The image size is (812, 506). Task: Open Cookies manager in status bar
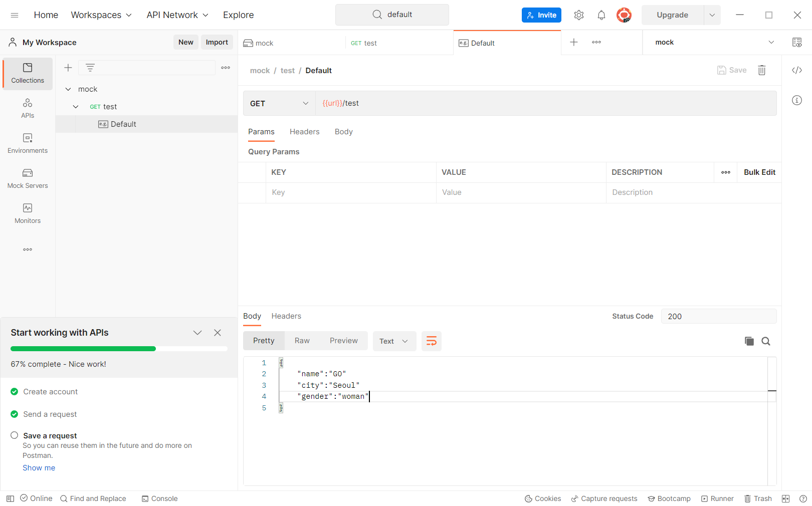[x=543, y=498]
